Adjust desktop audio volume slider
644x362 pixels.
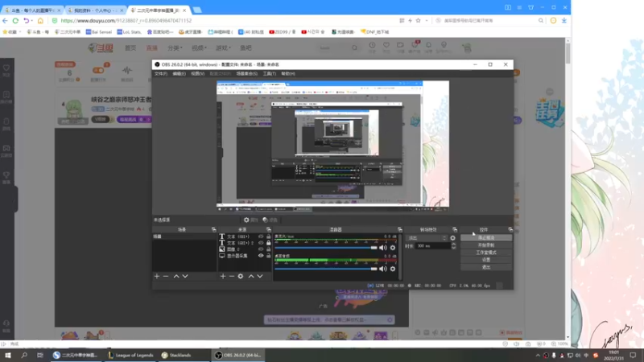(326, 269)
